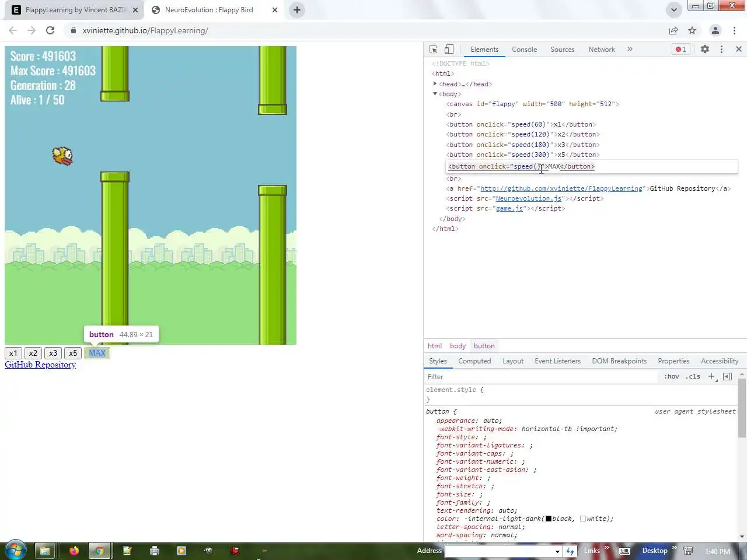This screenshot has height=560, width=747.
Task: Activate the inspect element picker icon
Action: (433, 50)
